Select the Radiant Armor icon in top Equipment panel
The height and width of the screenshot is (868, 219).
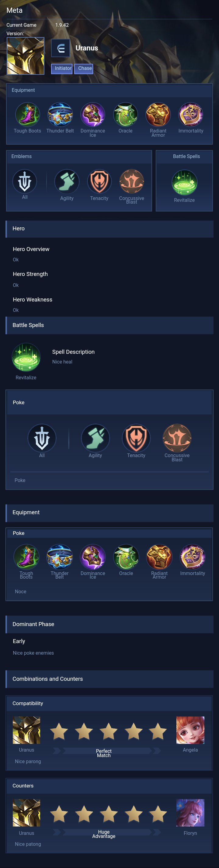[x=158, y=115]
